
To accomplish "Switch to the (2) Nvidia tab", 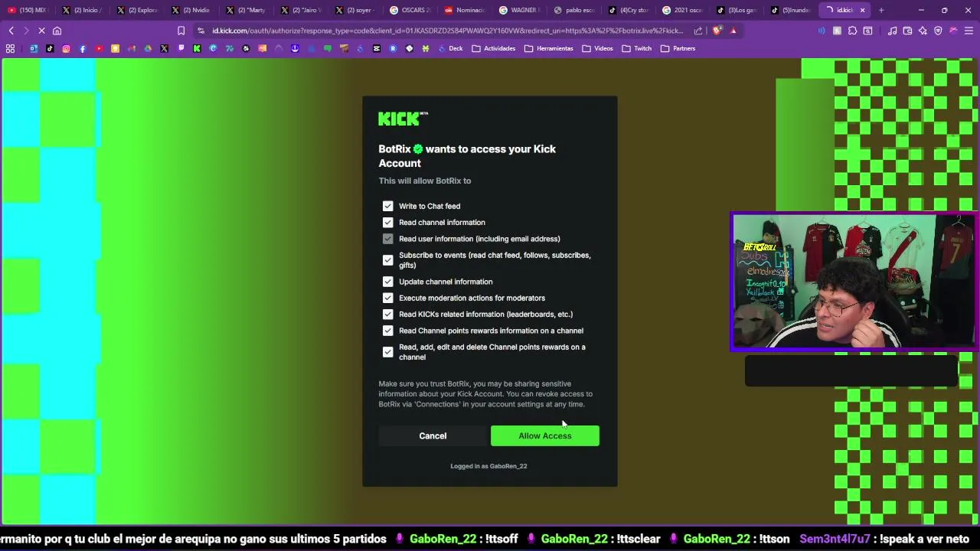I will point(191,10).
